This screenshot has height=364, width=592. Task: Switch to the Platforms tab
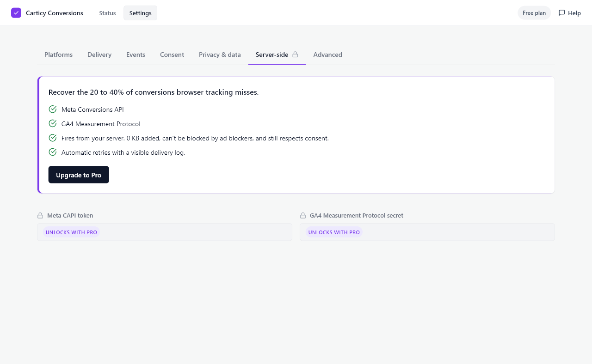point(58,55)
